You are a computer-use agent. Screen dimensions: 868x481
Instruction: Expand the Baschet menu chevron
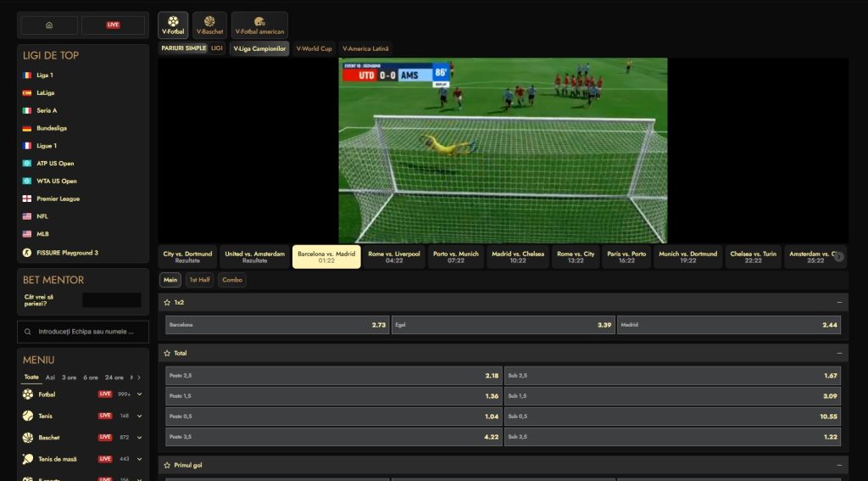pos(140,438)
